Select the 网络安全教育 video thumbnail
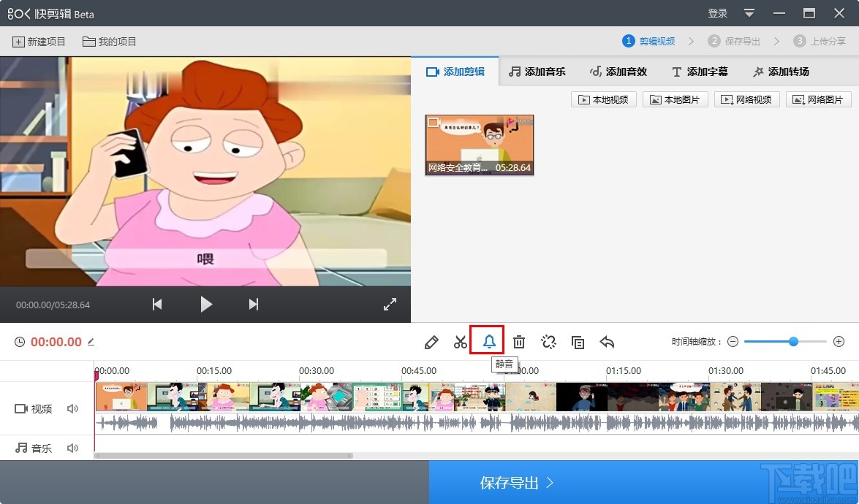 (480, 145)
